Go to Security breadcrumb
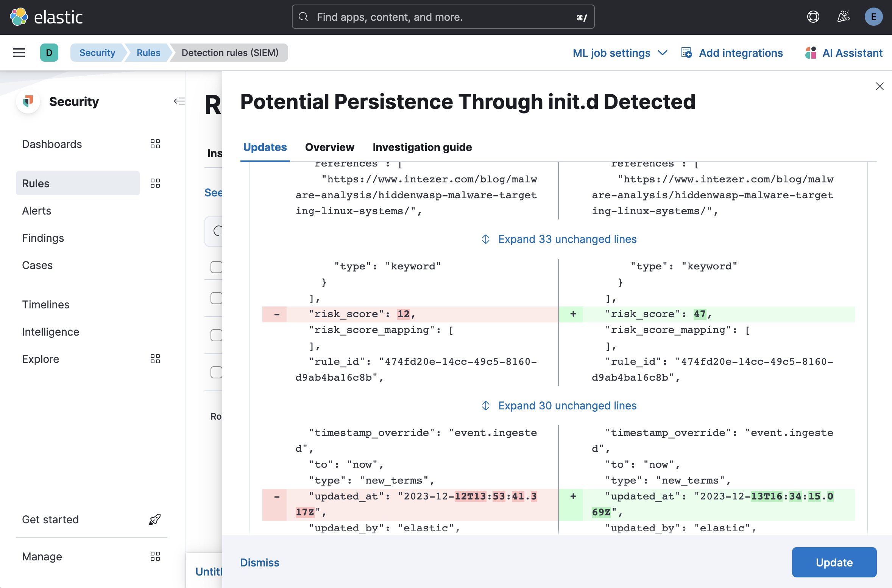Image resolution: width=892 pixels, height=588 pixels. tap(97, 53)
